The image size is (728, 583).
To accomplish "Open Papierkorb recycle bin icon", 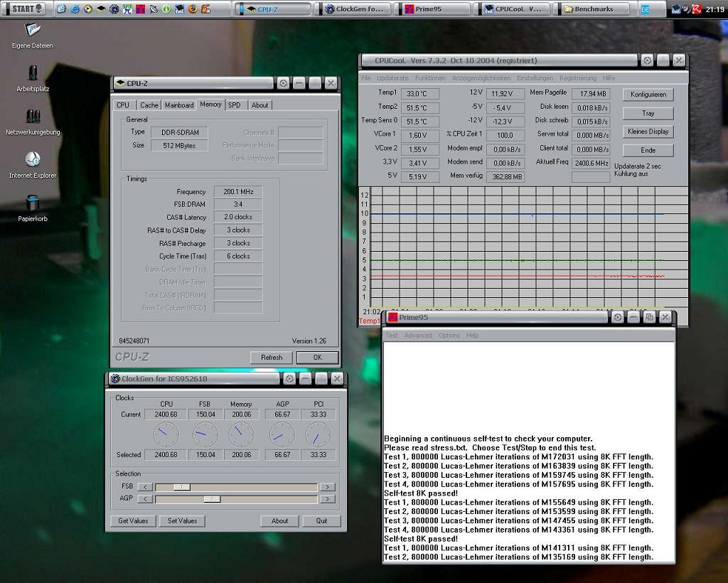I will coord(33,208).
